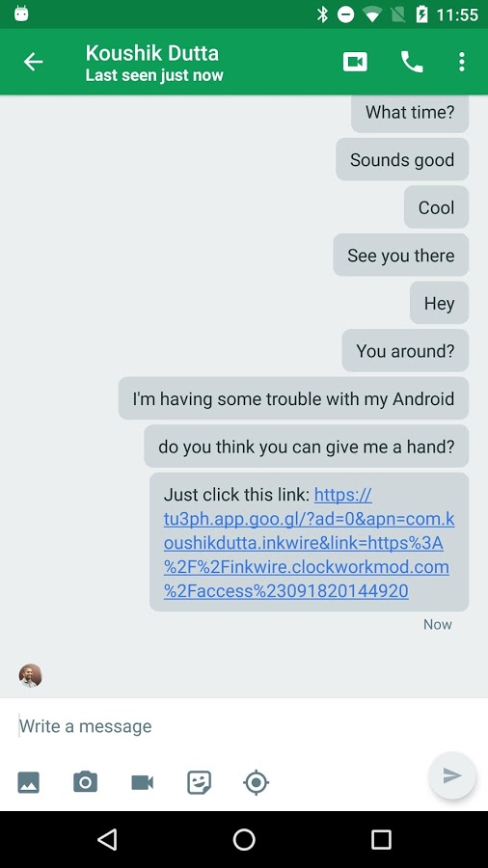This screenshot has height=868, width=488.
Task: Record a video with the camcorder icon
Action: 142,782
